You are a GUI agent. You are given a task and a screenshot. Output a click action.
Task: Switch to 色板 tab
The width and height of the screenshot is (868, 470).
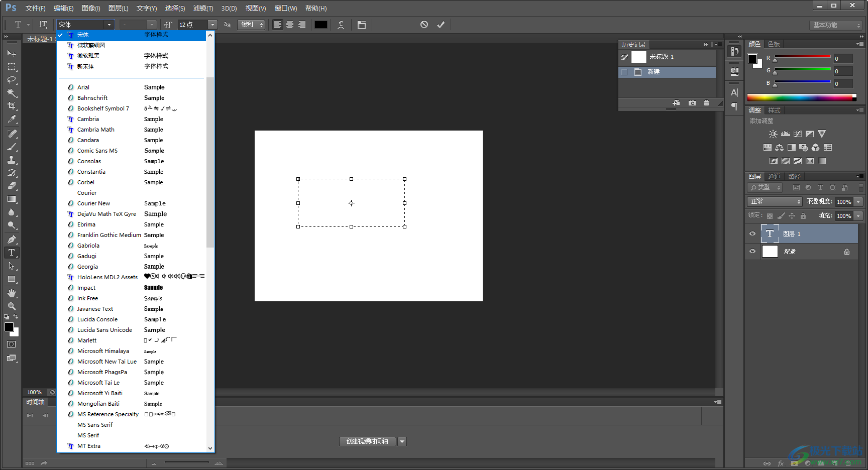774,44
